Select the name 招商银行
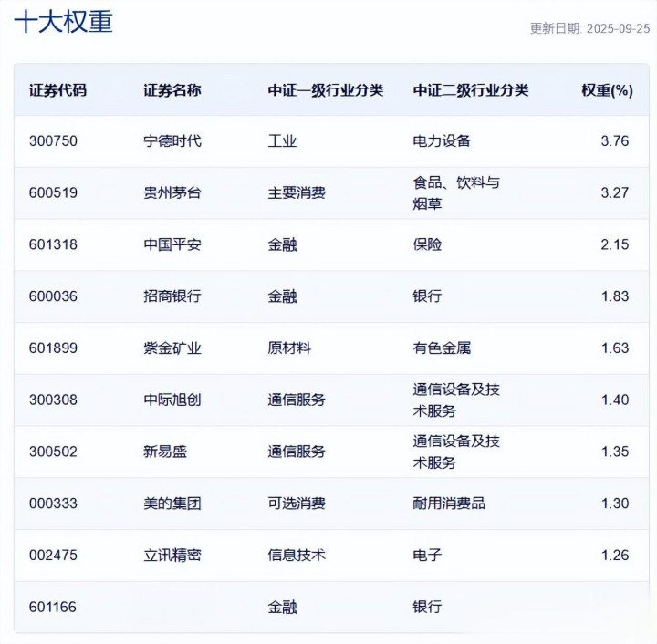 click(x=172, y=296)
